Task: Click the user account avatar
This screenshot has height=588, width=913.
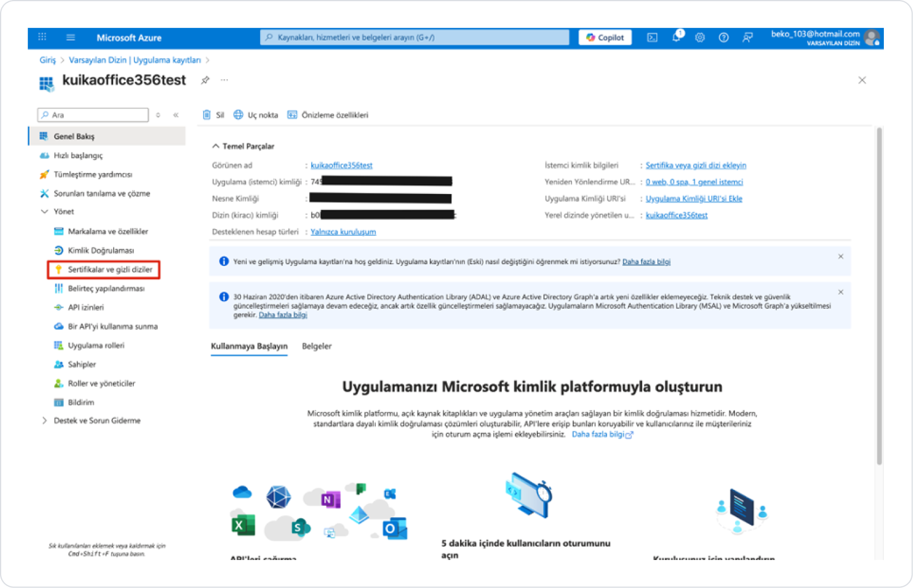Action: point(872,38)
